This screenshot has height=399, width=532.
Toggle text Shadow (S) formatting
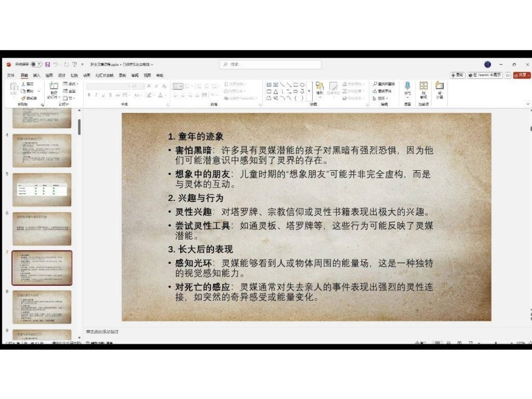coord(110,95)
